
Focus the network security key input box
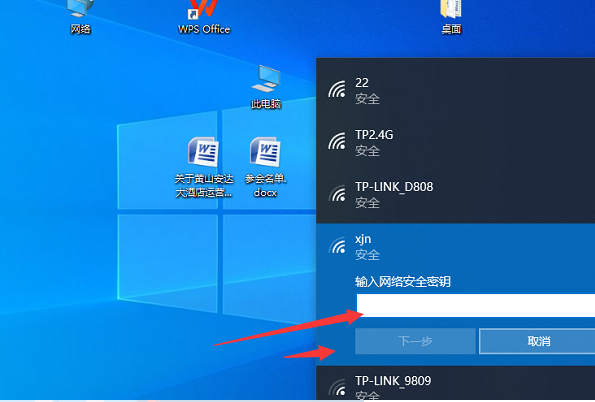475,305
